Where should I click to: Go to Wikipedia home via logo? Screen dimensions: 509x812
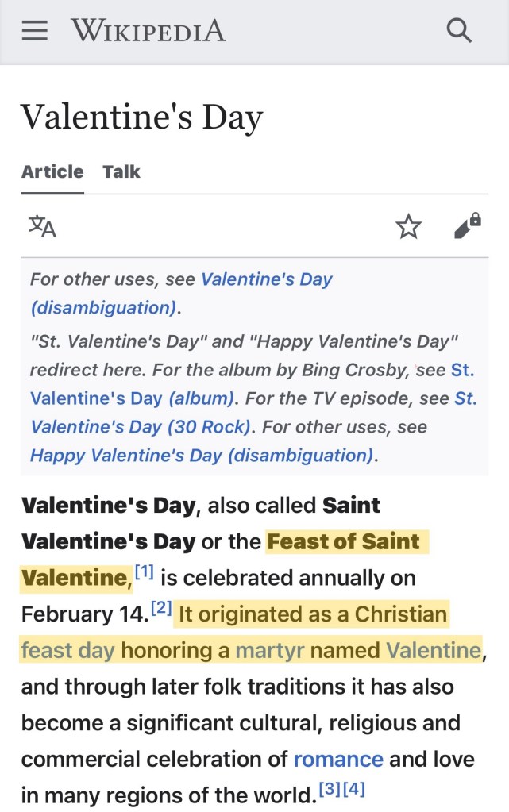pyautogui.click(x=148, y=31)
